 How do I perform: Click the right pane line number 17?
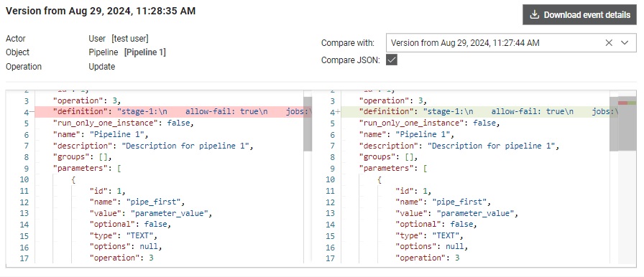coord(331,258)
